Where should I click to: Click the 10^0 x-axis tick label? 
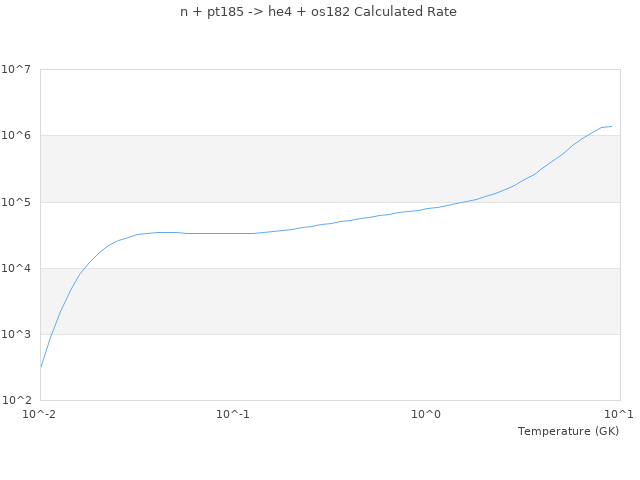coord(427,414)
